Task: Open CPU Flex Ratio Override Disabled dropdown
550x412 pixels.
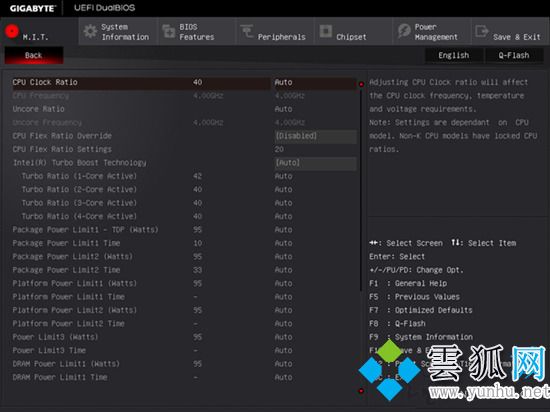Action: pos(315,136)
